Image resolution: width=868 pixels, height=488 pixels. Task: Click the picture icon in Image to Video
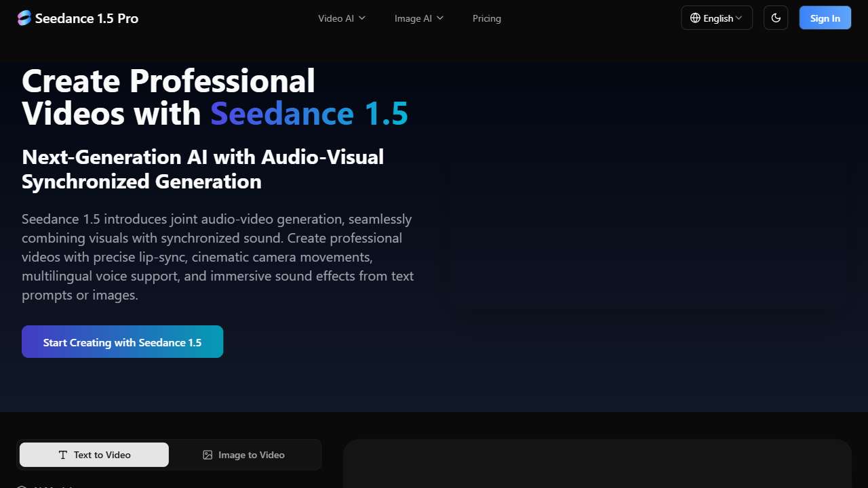(208, 455)
